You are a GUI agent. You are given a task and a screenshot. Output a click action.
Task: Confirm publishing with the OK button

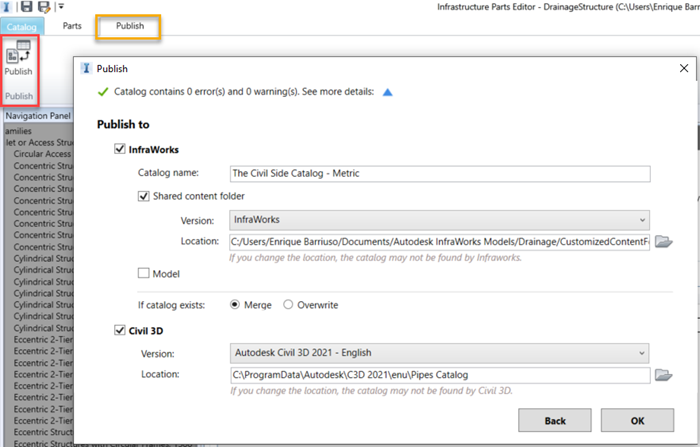coord(637,420)
